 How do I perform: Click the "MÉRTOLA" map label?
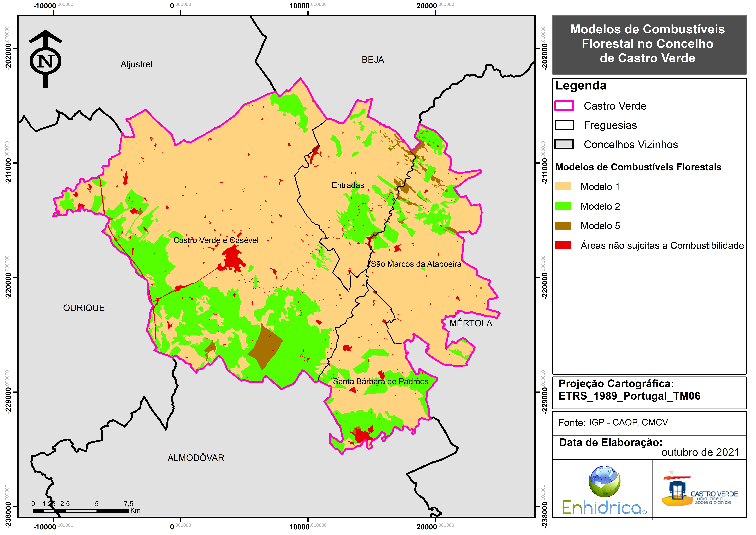[471, 323]
